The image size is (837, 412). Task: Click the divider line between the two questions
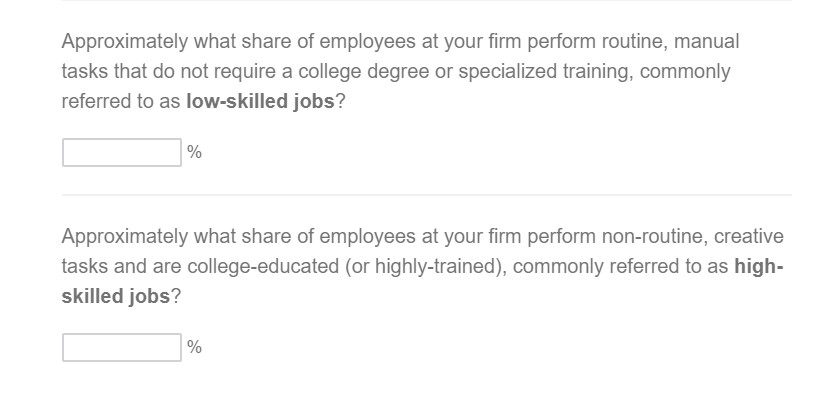[x=427, y=195]
